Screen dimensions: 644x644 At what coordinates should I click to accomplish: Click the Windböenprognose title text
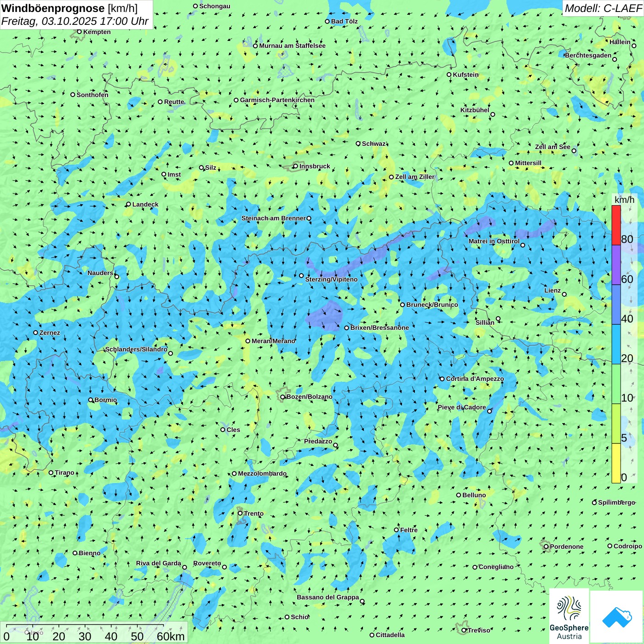coord(53,8)
